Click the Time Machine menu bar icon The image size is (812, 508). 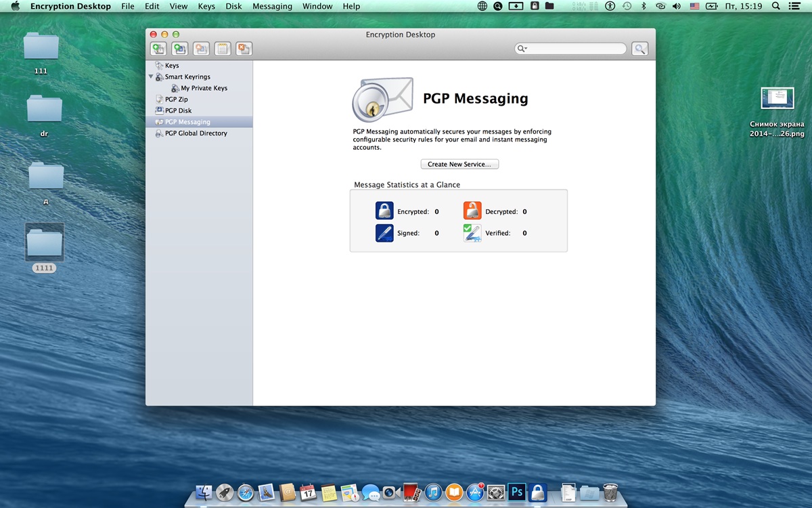point(627,6)
